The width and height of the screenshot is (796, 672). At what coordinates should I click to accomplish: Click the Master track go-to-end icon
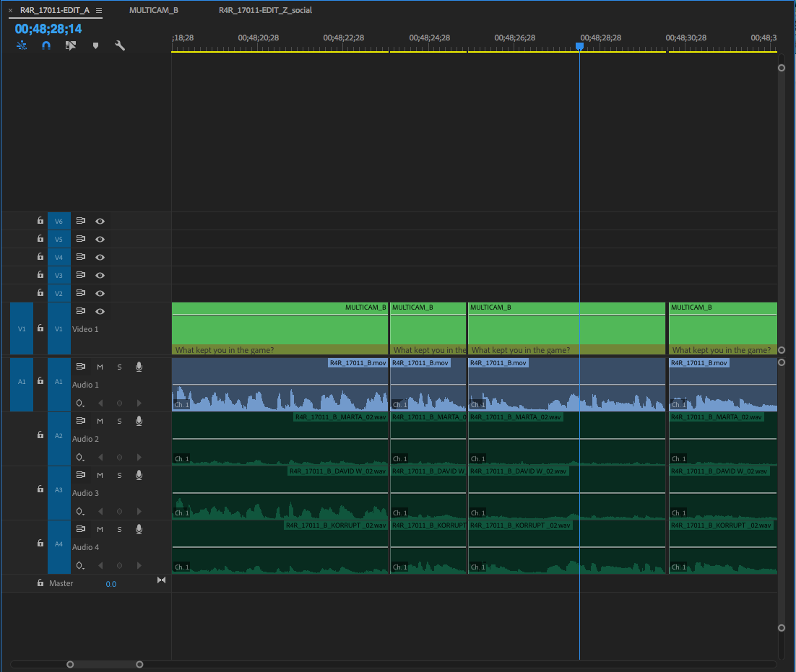tap(161, 580)
